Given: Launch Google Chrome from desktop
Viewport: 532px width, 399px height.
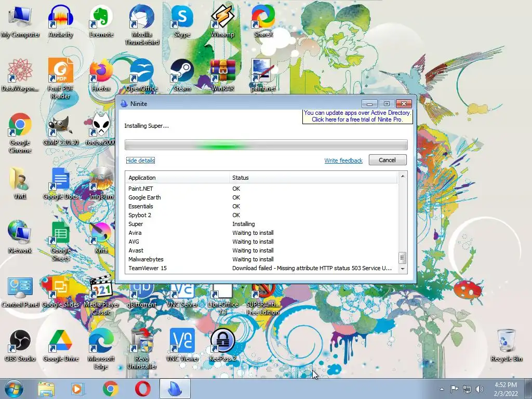Looking at the screenshot, I should 20,133.
